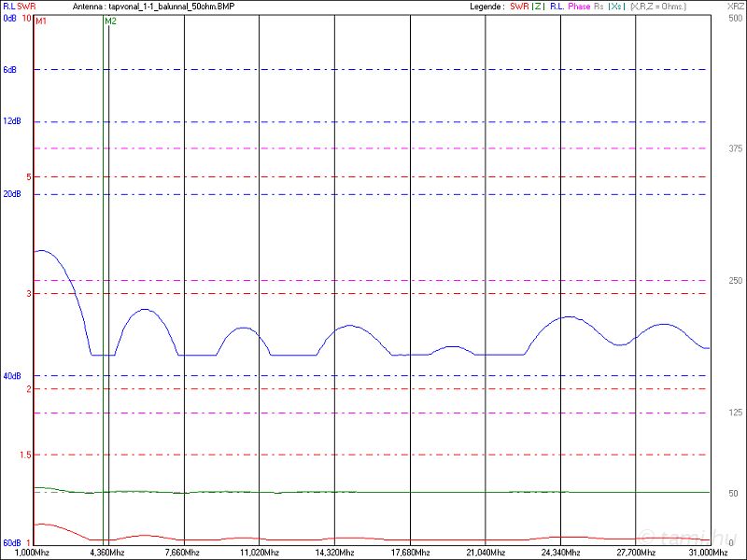Click the 40dB return loss axis label
Viewport: 747px width, 560px height.
11,376
